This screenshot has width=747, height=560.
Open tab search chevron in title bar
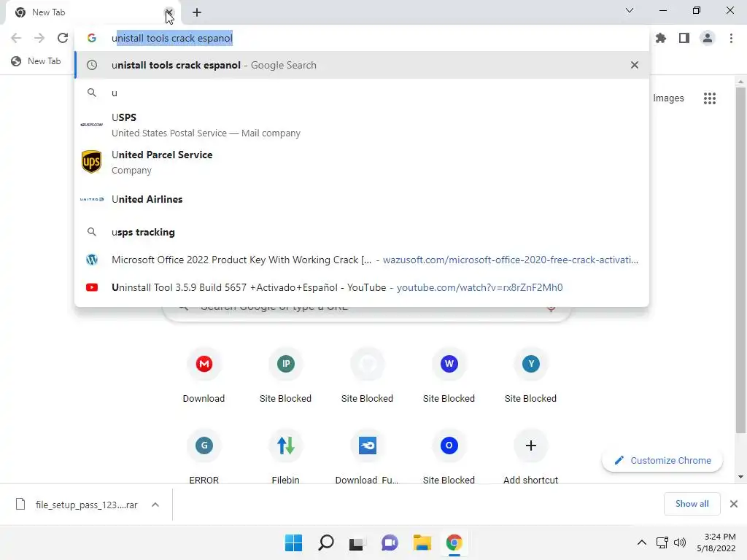[x=630, y=10]
